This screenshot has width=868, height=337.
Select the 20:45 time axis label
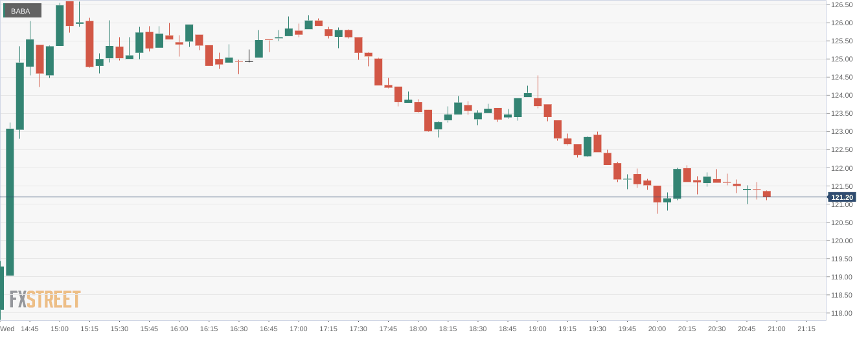coord(747,329)
